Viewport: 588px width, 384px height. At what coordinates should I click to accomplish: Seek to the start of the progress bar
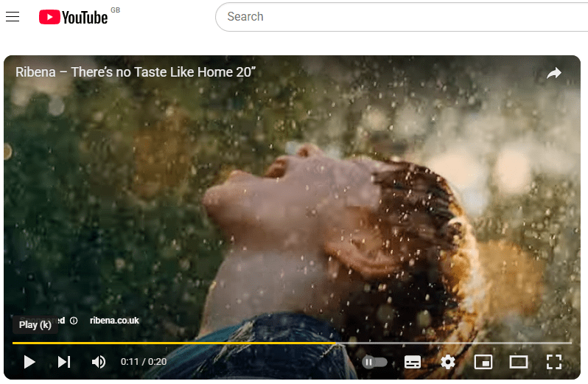(14, 343)
